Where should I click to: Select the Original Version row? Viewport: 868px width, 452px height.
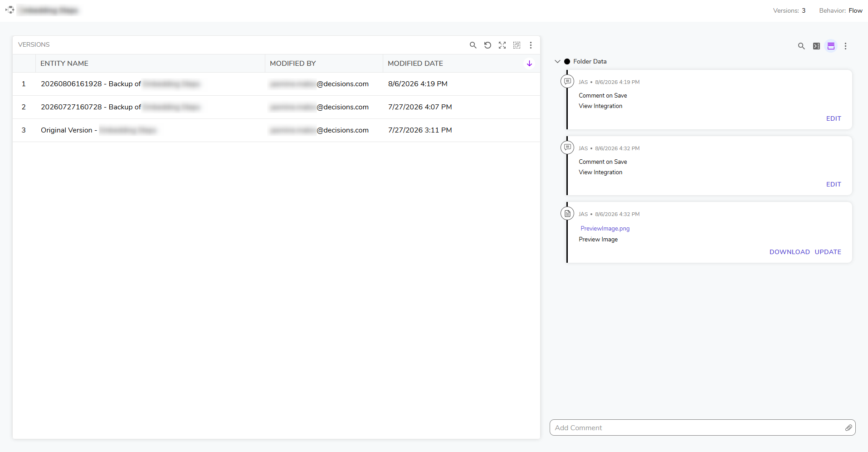276,130
